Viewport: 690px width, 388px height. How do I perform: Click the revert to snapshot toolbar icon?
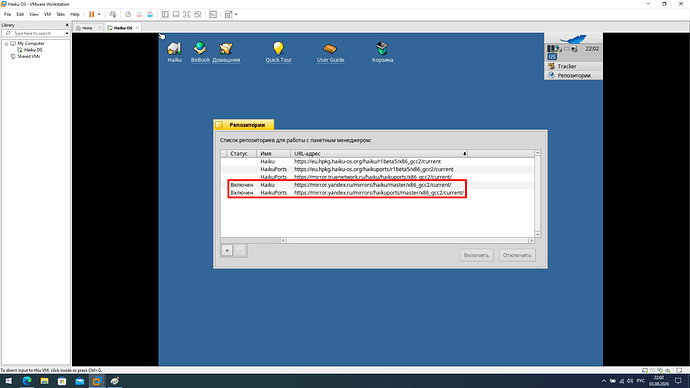pos(139,15)
